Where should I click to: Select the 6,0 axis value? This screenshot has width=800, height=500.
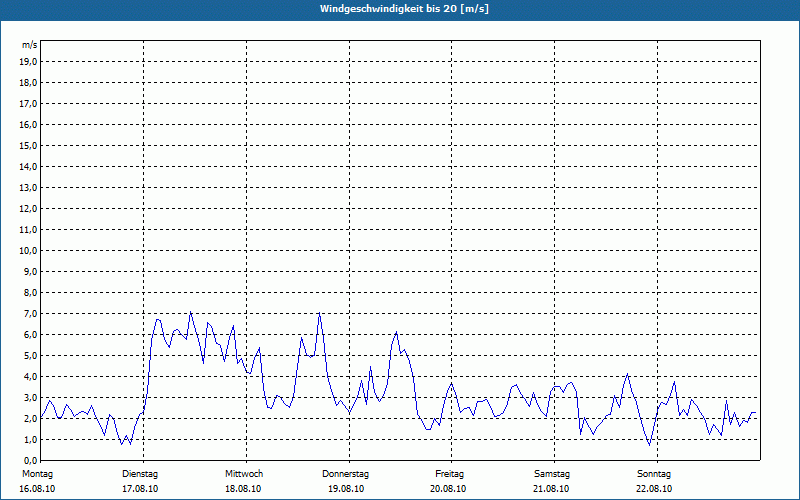pos(31,335)
